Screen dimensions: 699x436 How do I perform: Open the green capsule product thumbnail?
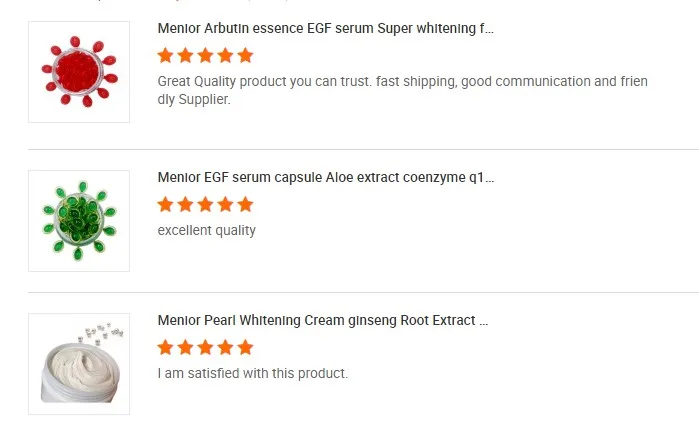point(79,220)
